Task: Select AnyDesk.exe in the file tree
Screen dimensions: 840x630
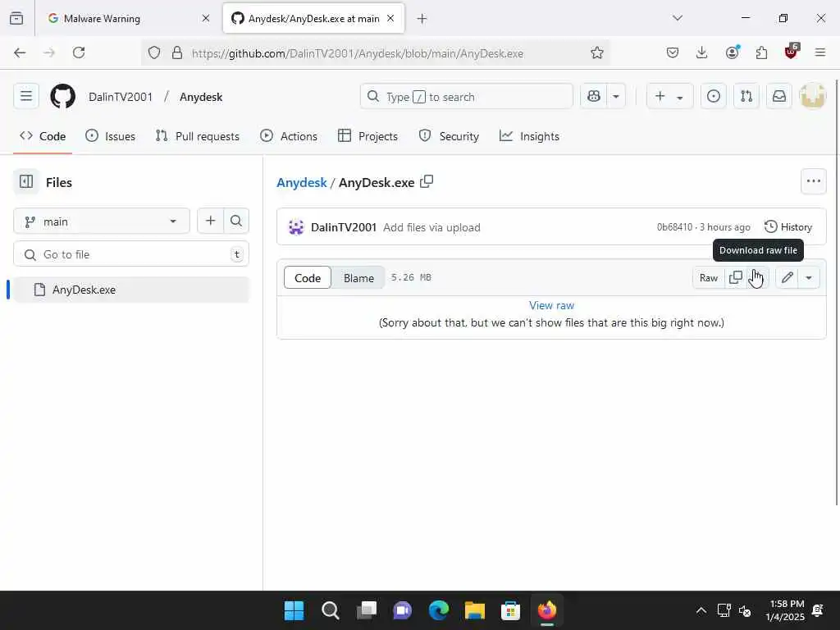Action: (131, 290)
